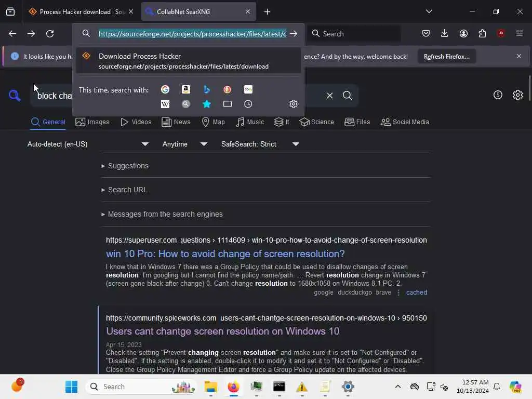Viewport: 532px width, 399px height.
Task: Open Firefox View in the tab strip
Action: point(10,12)
